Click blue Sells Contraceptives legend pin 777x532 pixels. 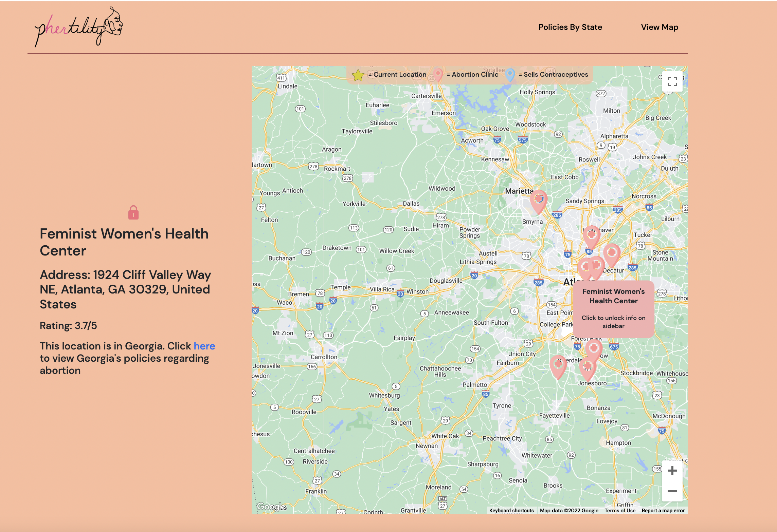(x=510, y=74)
